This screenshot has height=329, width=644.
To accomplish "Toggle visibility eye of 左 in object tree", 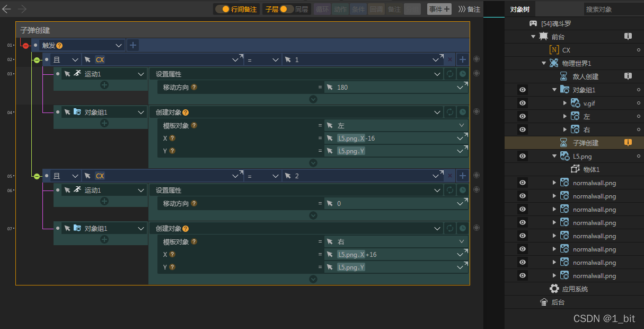I will pos(523,116).
